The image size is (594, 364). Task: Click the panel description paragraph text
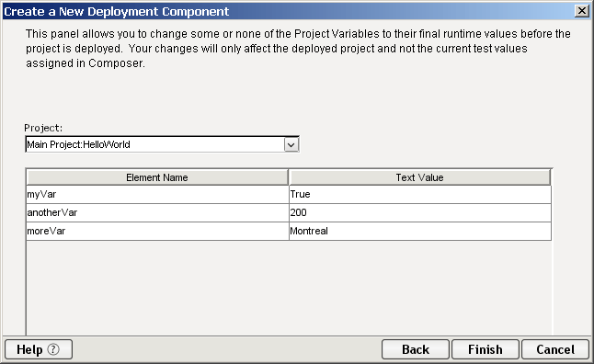[x=298, y=49]
